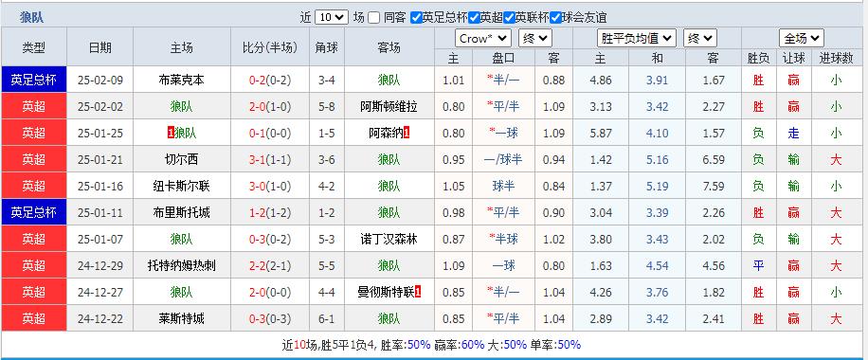Click corner count 3-4 in 布莱克本 row
Image resolution: width=868 pixels, height=360 pixels.
(x=327, y=80)
